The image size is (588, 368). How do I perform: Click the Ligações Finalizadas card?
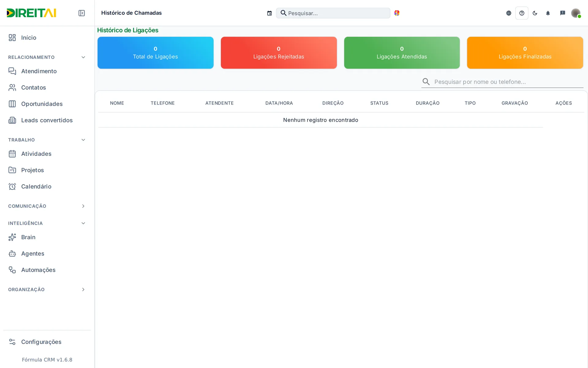tap(525, 53)
